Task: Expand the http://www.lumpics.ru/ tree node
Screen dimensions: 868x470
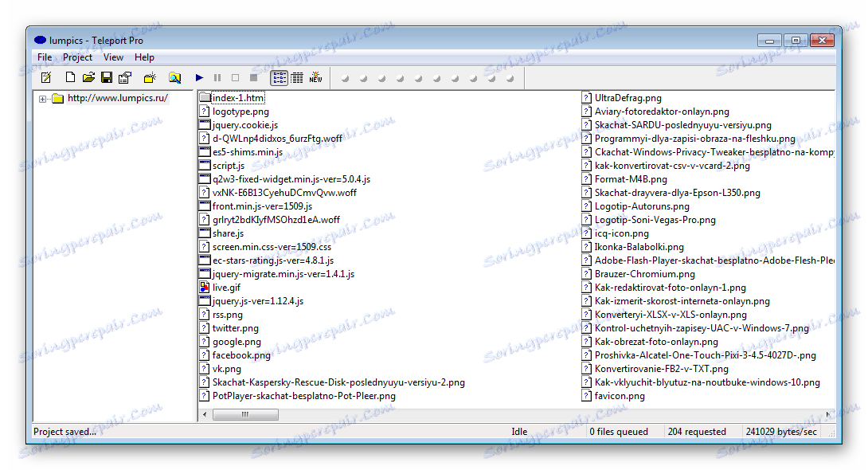Action: click(x=43, y=99)
